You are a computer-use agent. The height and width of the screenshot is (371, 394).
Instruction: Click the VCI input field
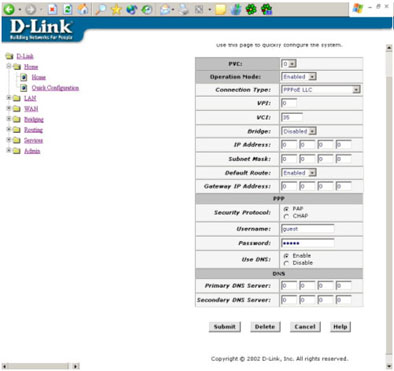click(292, 117)
